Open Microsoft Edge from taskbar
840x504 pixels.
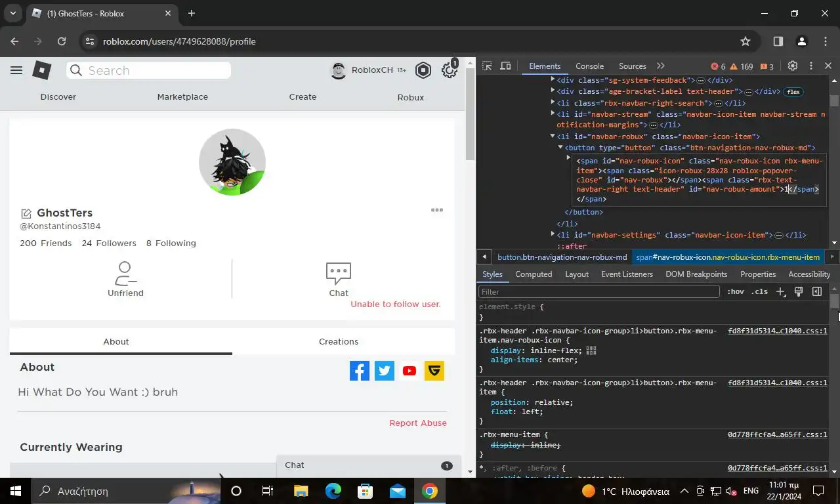[x=333, y=491]
